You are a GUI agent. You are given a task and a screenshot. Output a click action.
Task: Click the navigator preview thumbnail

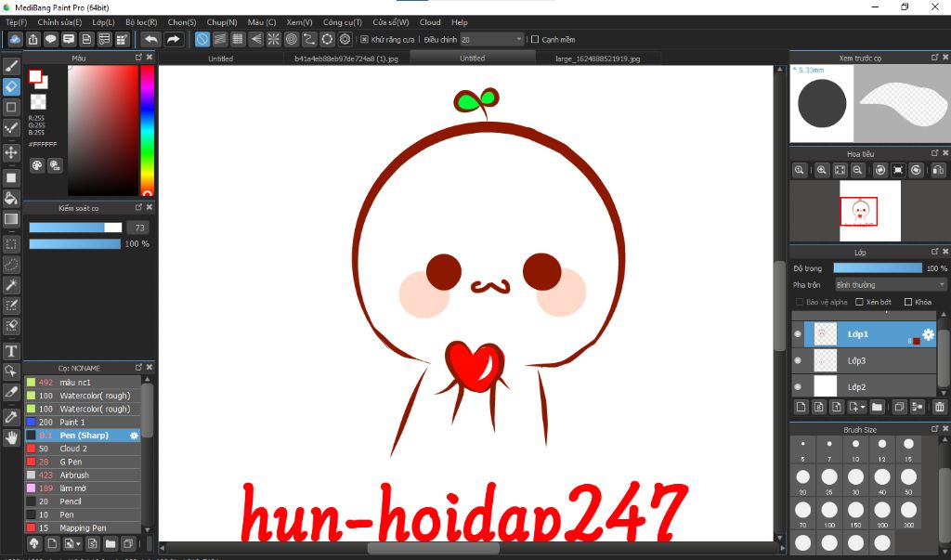pyautogui.click(x=869, y=211)
